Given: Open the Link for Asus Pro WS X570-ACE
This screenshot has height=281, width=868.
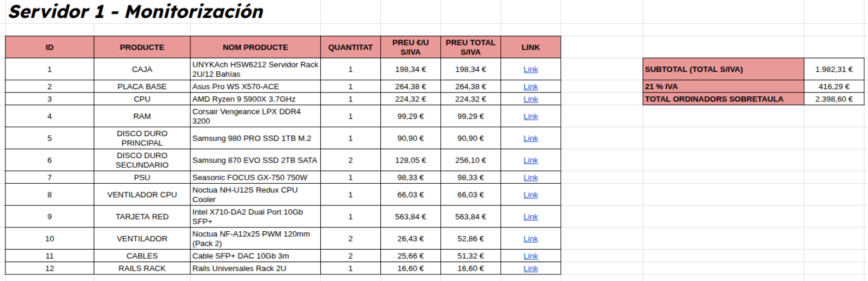Looking at the screenshot, I should (x=531, y=86).
